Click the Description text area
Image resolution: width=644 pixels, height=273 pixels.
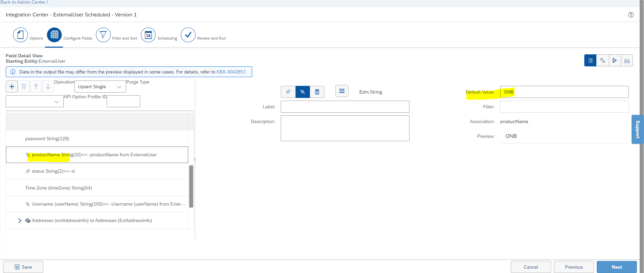click(345, 128)
